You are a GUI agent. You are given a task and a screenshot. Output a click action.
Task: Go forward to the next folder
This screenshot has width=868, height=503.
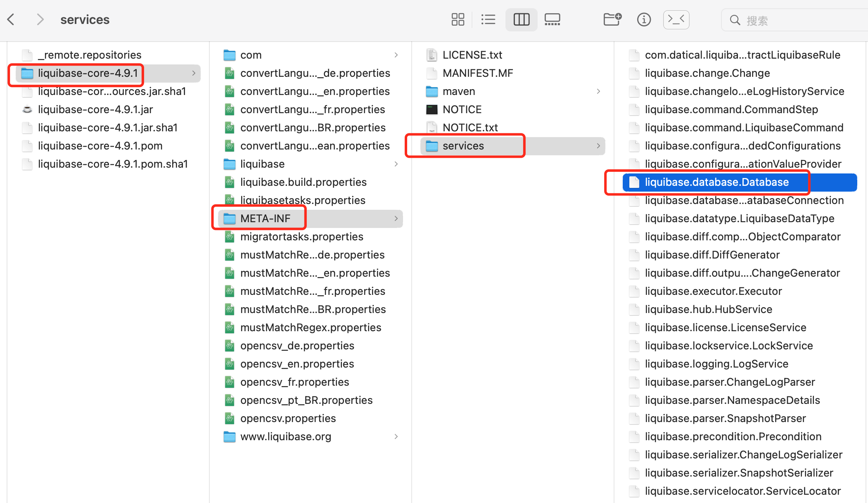click(x=40, y=19)
